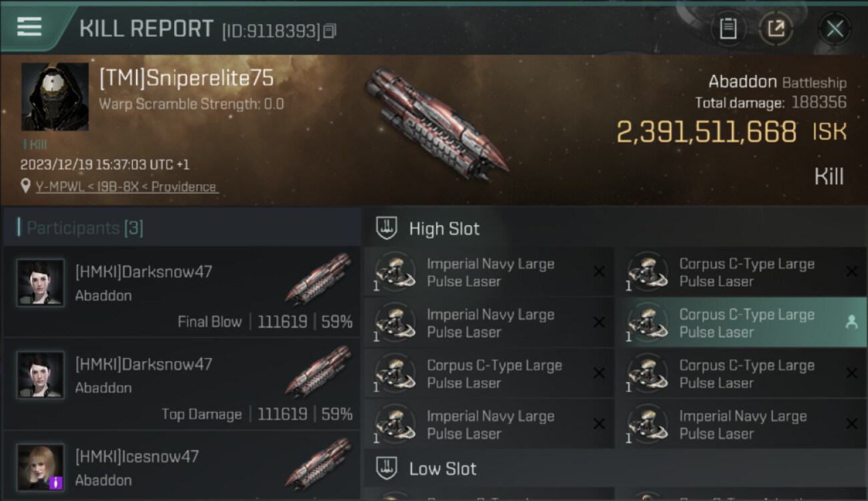
Task: View Sniperelite75's pilot portrait
Action: point(55,97)
